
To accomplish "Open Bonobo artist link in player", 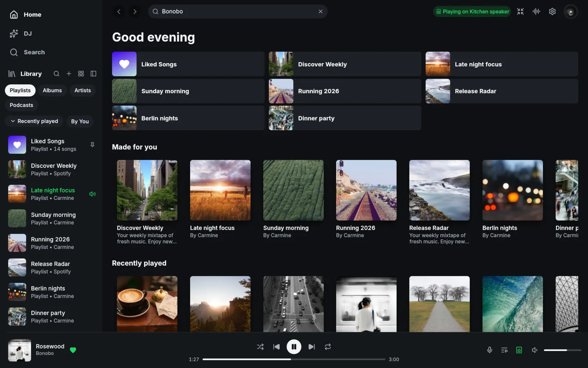I will pyautogui.click(x=45, y=353).
